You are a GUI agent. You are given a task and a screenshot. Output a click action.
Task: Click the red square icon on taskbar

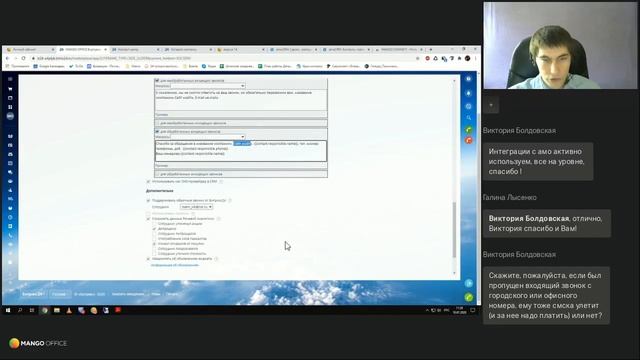pos(118,310)
